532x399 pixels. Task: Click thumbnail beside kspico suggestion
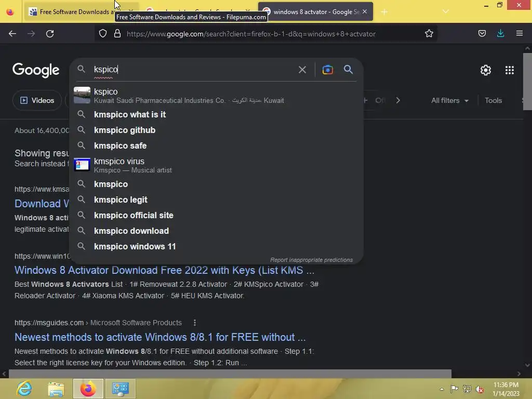pos(82,96)
